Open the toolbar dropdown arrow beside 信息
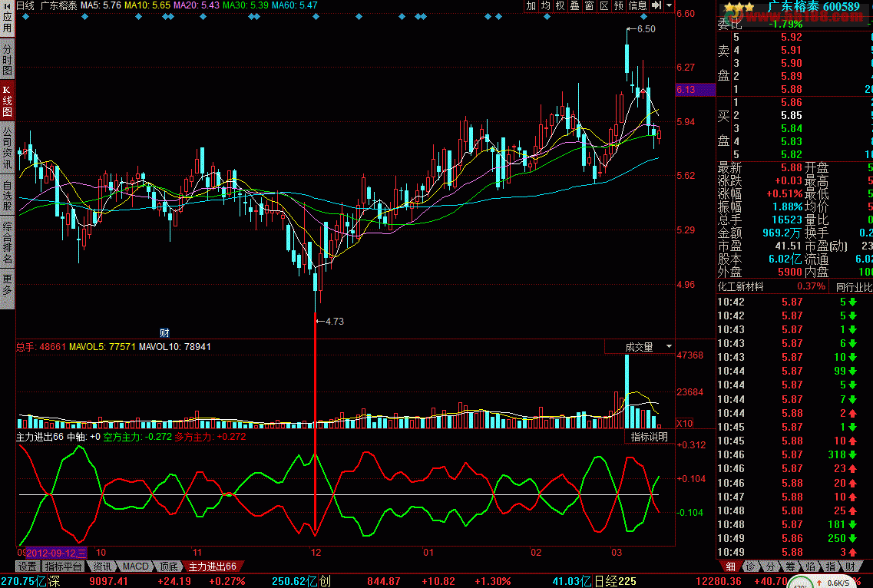 (x=670, y=5)
